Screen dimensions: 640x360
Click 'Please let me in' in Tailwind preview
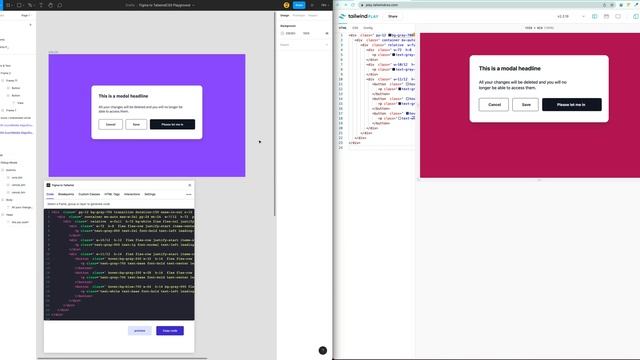click(x=571, y=104)
